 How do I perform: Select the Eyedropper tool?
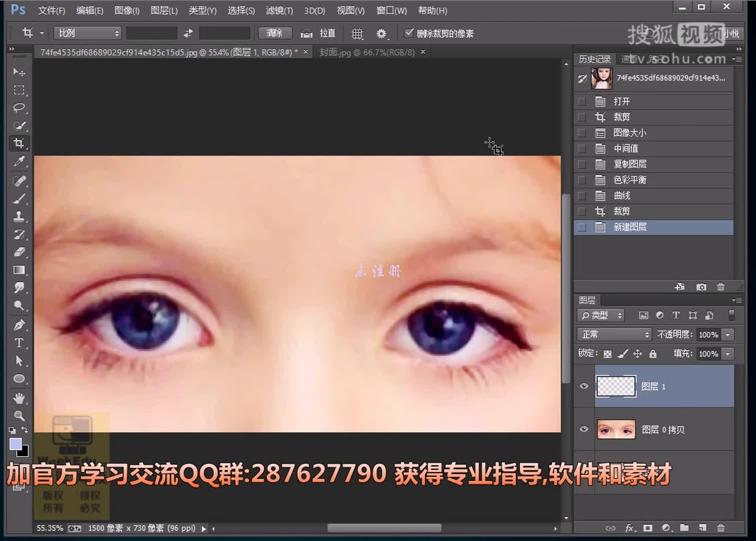point(20,161)
